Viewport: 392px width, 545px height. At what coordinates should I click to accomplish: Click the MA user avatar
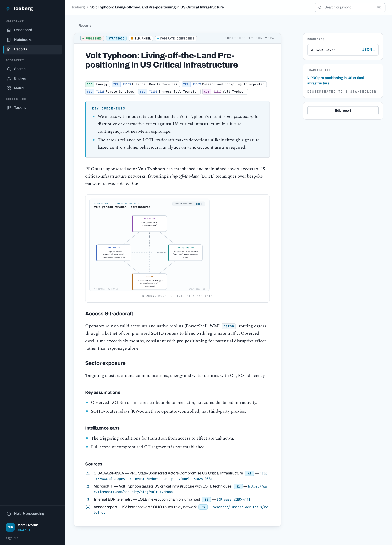coord(10,527)
